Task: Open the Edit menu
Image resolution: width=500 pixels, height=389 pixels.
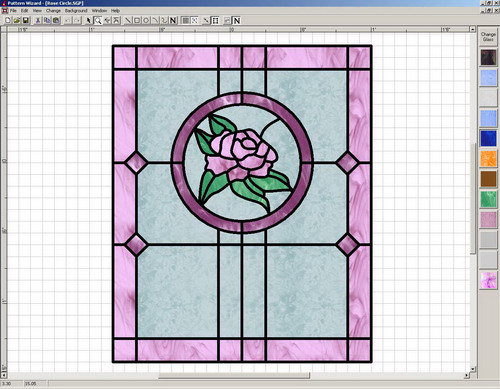Action: (25, 11)
